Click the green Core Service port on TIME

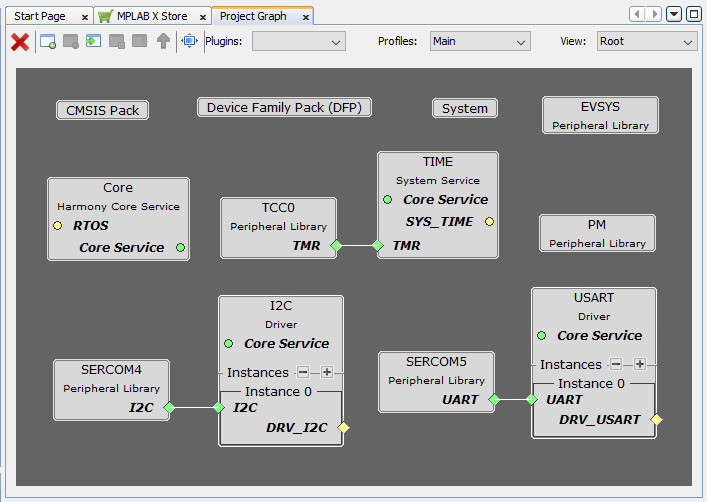387,199
